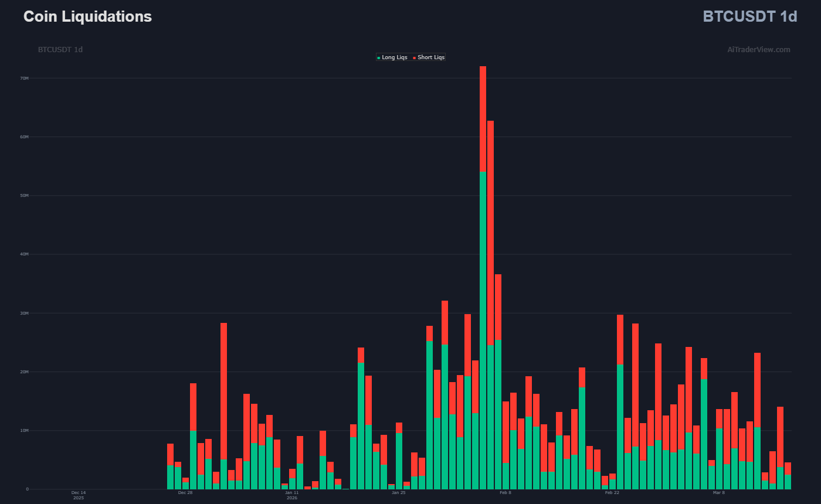
Task: Click the Feb 22 x-axis date label
Action: [612, 493]
